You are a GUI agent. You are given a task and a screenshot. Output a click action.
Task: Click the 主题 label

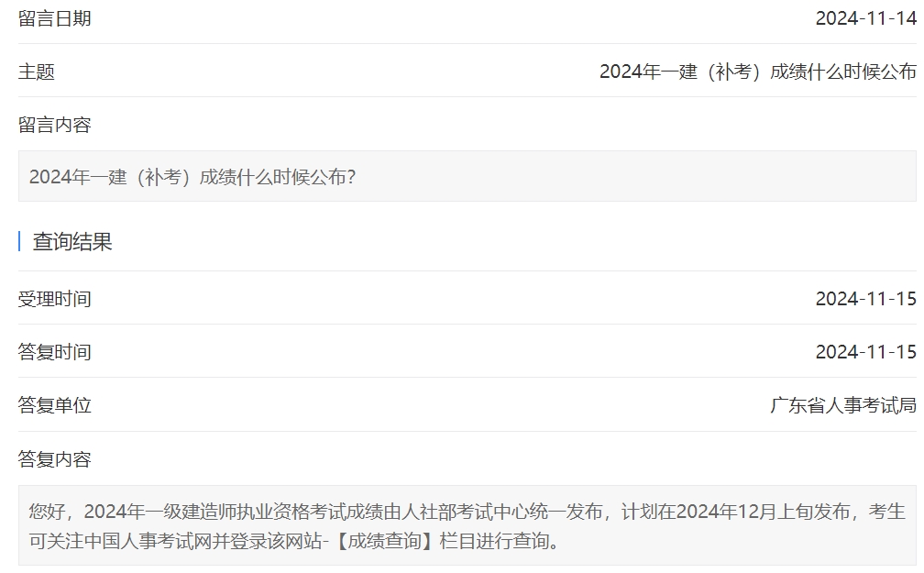[x=37, y=72]
